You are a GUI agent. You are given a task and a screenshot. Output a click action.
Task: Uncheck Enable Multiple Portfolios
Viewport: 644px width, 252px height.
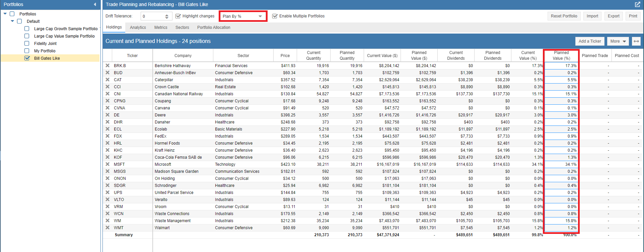[x=275, y=16]
